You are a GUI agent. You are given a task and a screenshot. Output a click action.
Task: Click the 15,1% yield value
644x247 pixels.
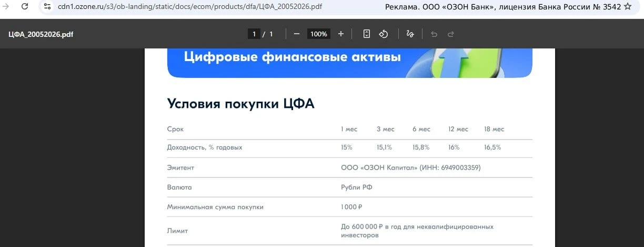pyautogui.click(x=385, y=147)
